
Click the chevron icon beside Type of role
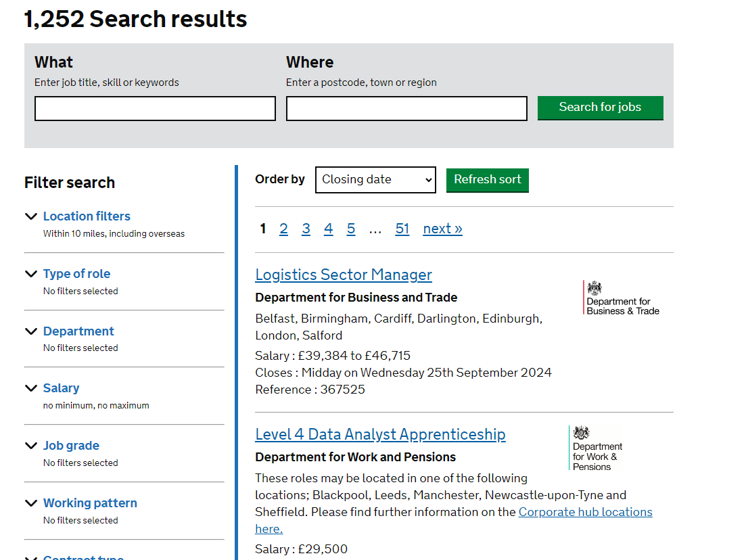pyautogui.click(x=31, y=274)
